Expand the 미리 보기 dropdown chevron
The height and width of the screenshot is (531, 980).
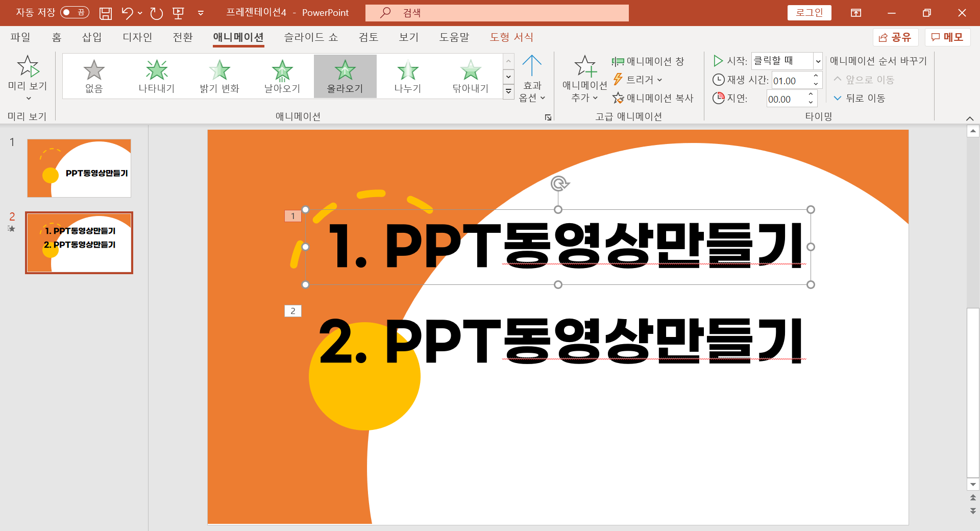[29, 98]
